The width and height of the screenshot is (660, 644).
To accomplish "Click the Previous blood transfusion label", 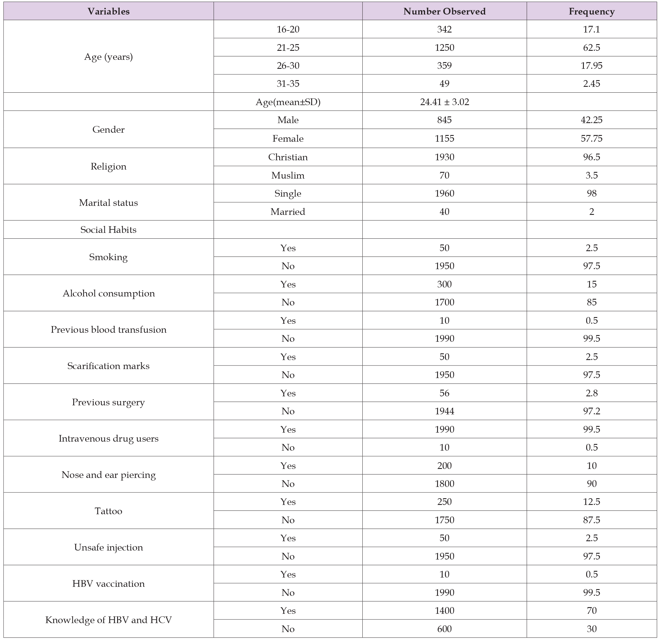I will 108,330.
